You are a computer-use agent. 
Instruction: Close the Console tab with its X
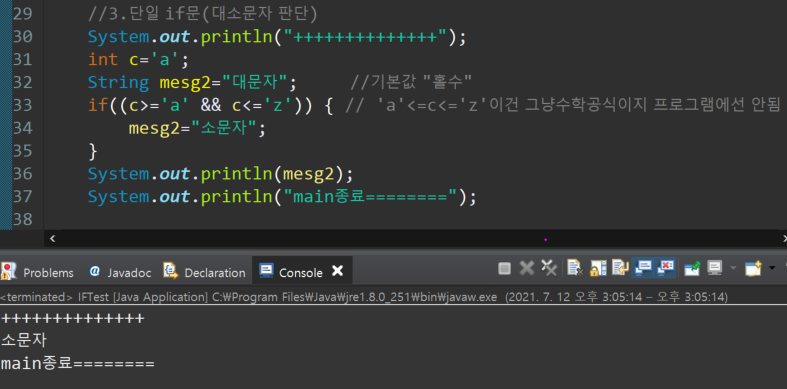click(338, 272)
